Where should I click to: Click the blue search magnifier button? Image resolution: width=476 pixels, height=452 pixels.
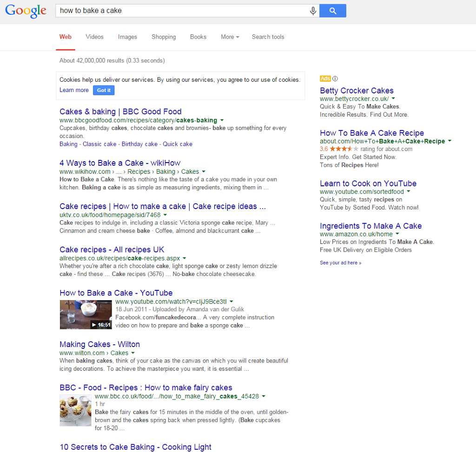(x=333, y=11)
